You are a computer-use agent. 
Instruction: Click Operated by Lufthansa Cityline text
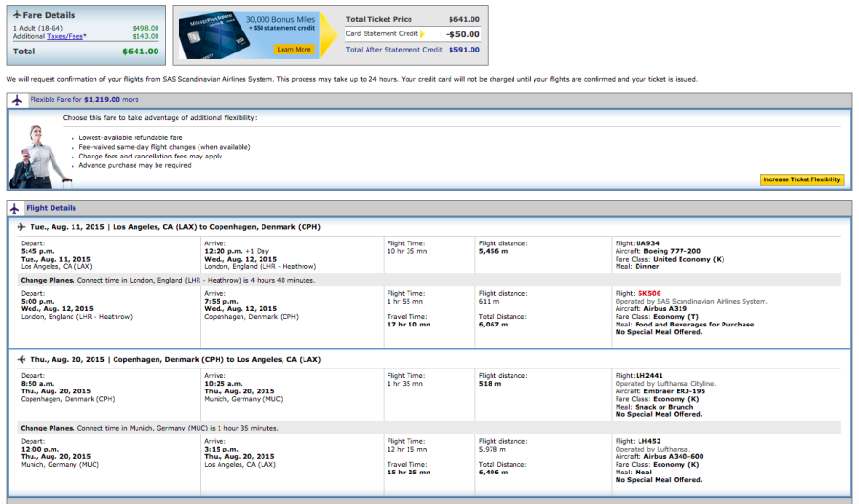665,384
